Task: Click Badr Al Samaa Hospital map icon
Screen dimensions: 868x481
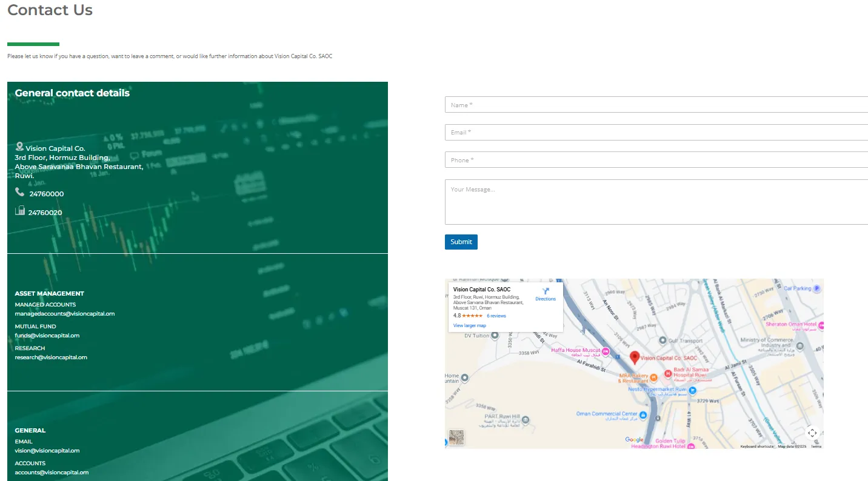Action: click(x=668, y=374)
